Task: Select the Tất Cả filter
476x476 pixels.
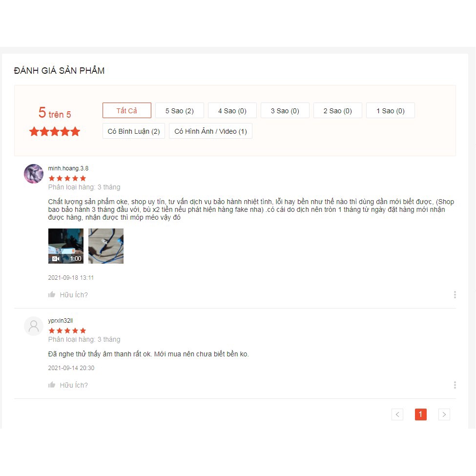Action: pyautogui.click(x=126, y=110)
